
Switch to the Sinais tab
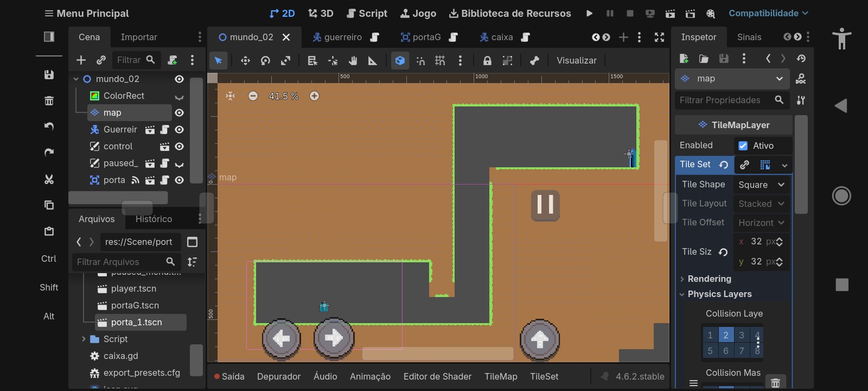coord(749,37)
